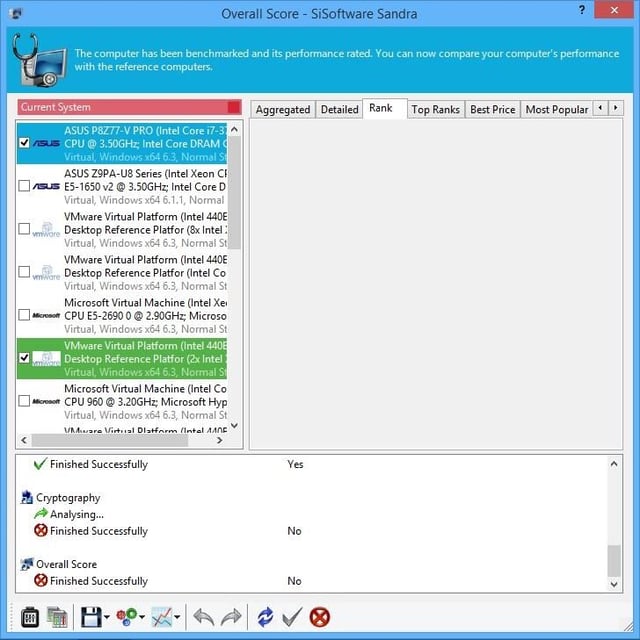Click the coloured gears options icon
640x640 pixels.
pyautogui.click(x=127, y=617)
